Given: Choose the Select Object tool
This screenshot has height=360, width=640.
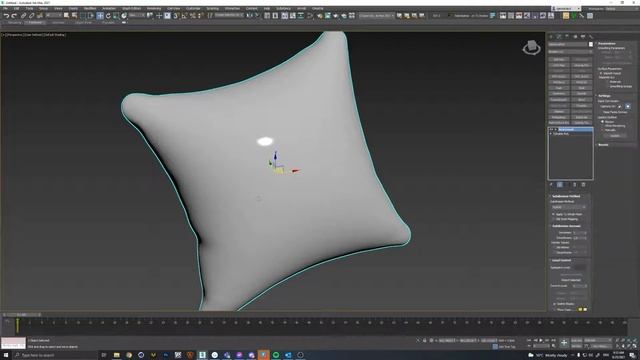Looking at the screenshot, I should pyautogui.click(x=67, y=16).
